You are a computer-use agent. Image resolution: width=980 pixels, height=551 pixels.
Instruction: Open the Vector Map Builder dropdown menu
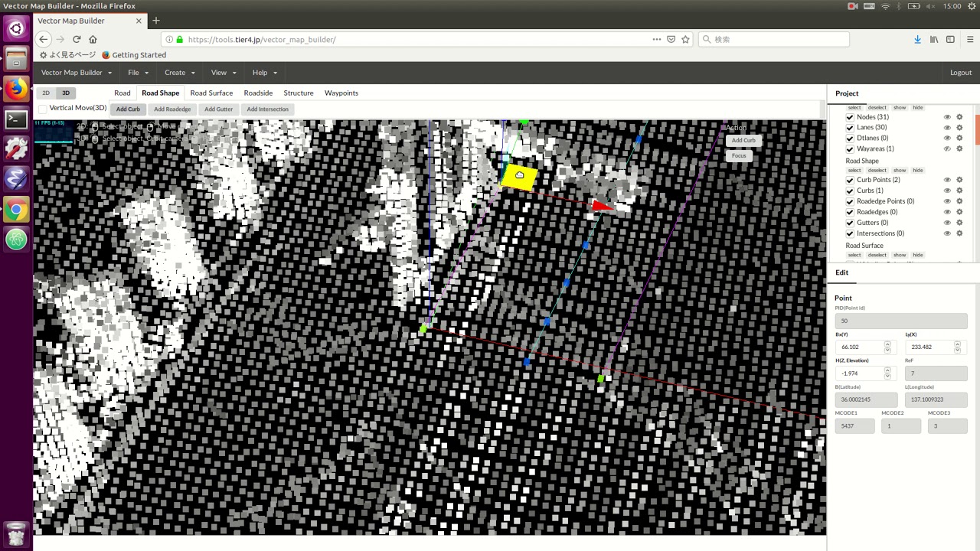(77, 73)
